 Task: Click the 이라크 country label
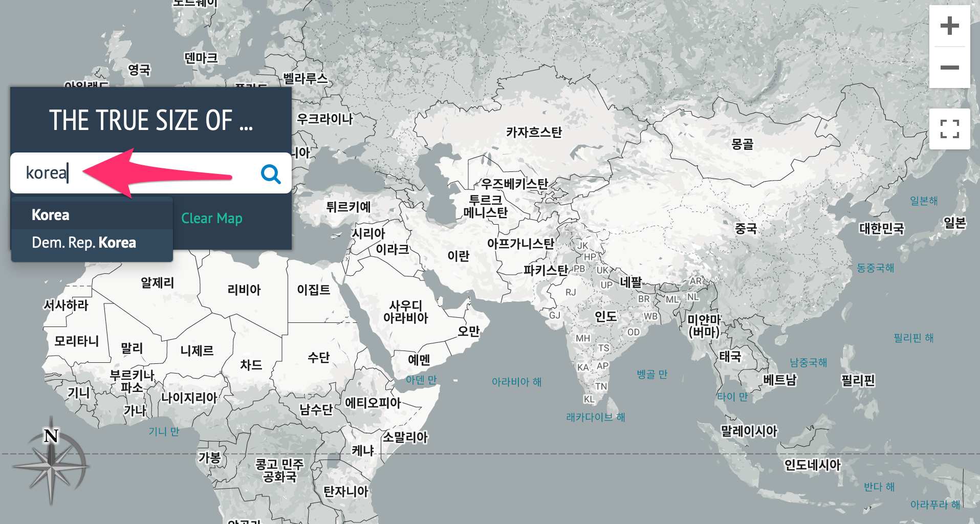[x=393, y=249]
